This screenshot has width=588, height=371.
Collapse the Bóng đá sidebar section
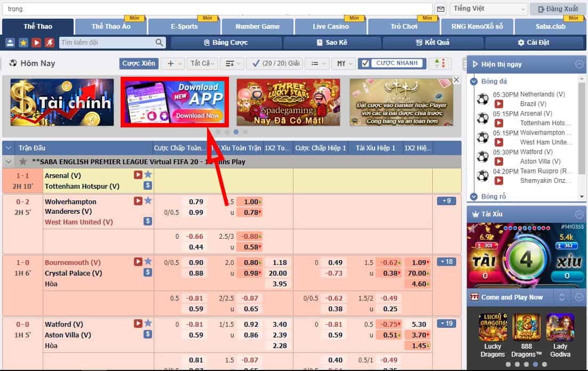[474, 82]
